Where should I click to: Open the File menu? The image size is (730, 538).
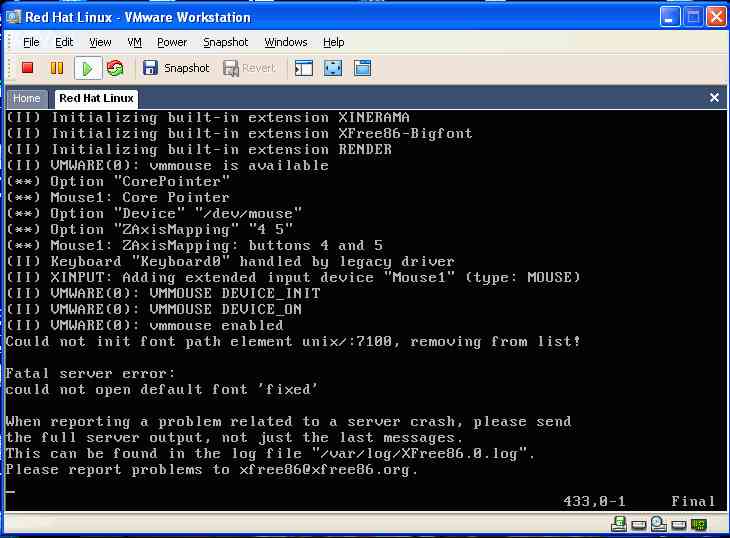[31, 42]
